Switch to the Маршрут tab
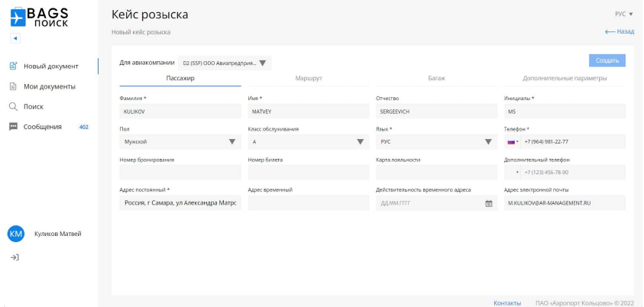The image size is (644, 307). (308, 79)
